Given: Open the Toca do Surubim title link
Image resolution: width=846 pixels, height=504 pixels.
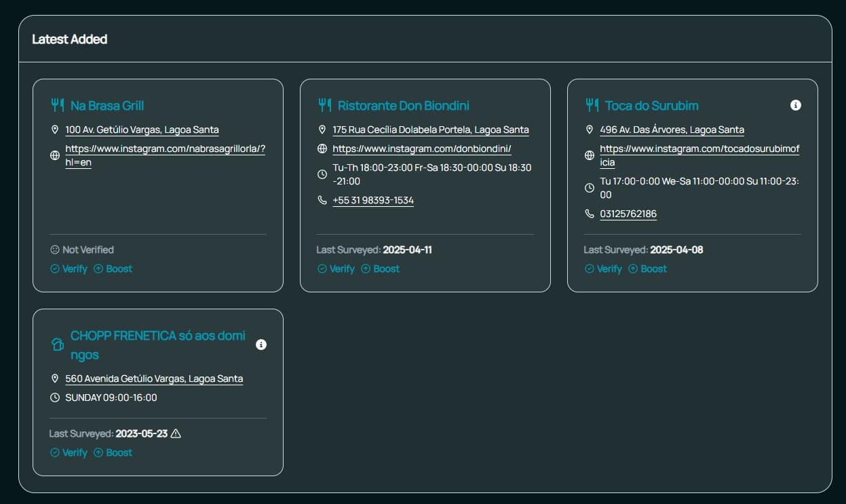Looking at the screenshot, I should pyautogui.click(x=652, y=105).
